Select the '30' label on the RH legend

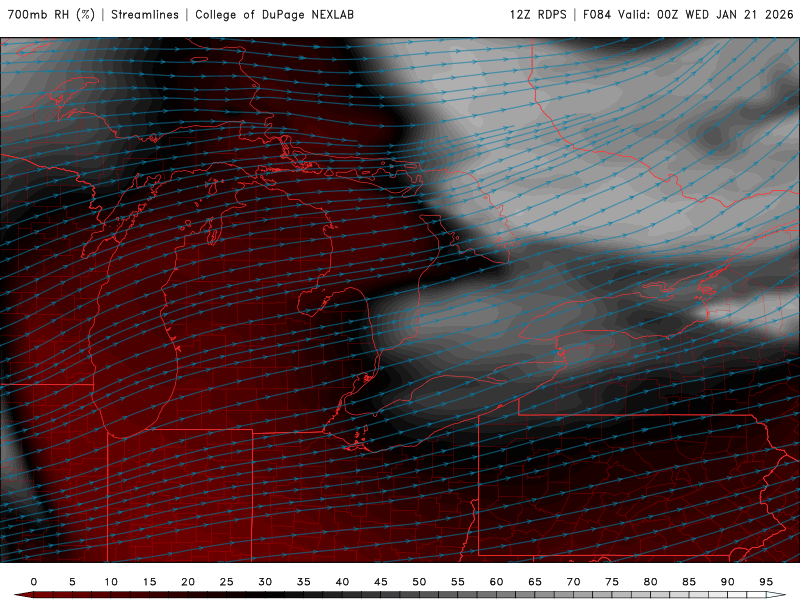pyautogui.click(x=265, y=582)
